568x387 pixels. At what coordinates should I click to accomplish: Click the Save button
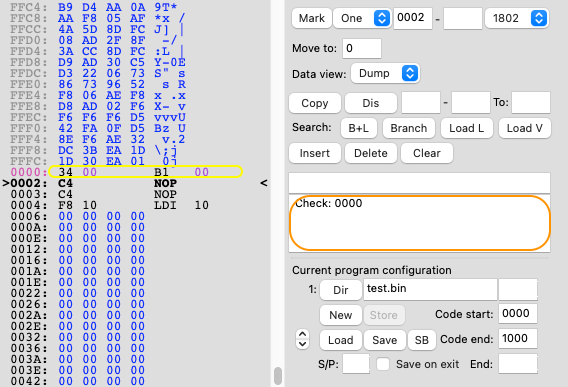(384, 340)
